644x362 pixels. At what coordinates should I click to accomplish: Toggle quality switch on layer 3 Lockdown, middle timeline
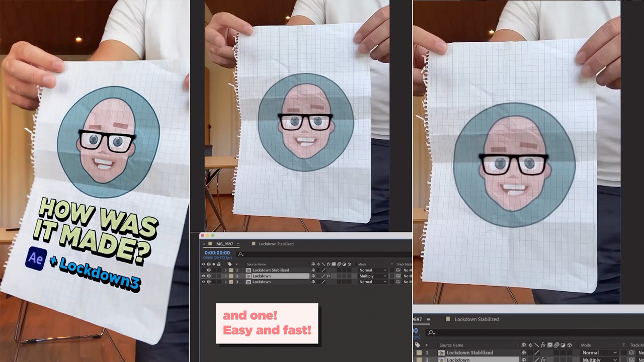pyautogui.click(x=324, y=282)
